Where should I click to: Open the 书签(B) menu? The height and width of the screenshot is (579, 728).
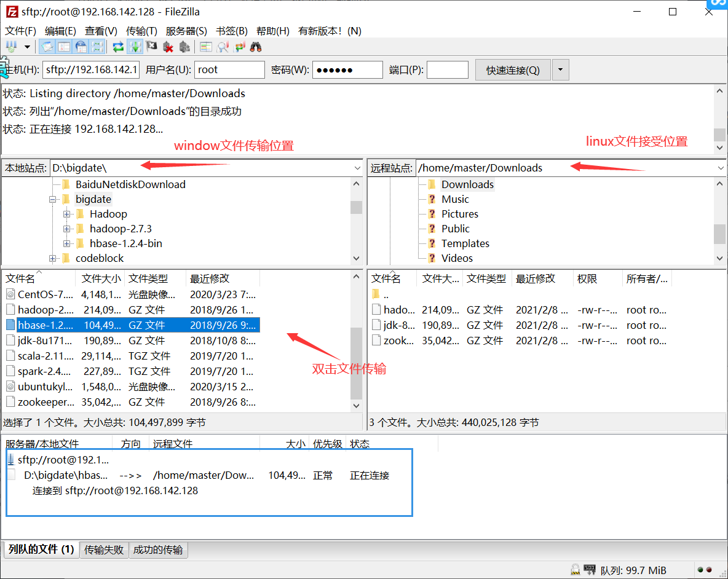(x=232, y=31)
